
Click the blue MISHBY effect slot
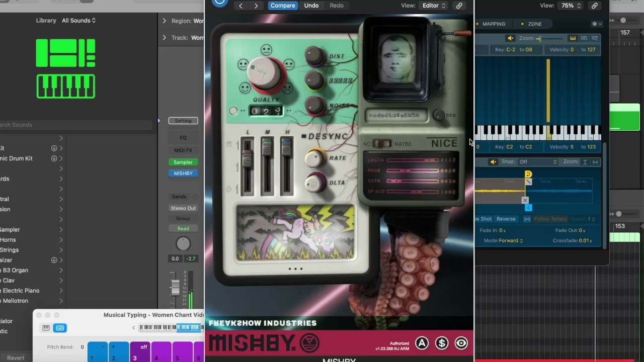(x=183, y=173)
